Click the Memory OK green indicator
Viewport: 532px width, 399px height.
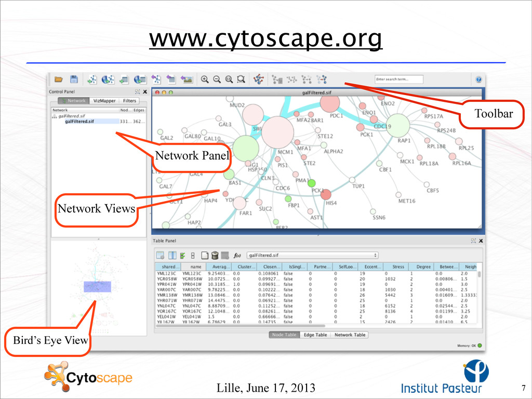click(x=480, y=345)
